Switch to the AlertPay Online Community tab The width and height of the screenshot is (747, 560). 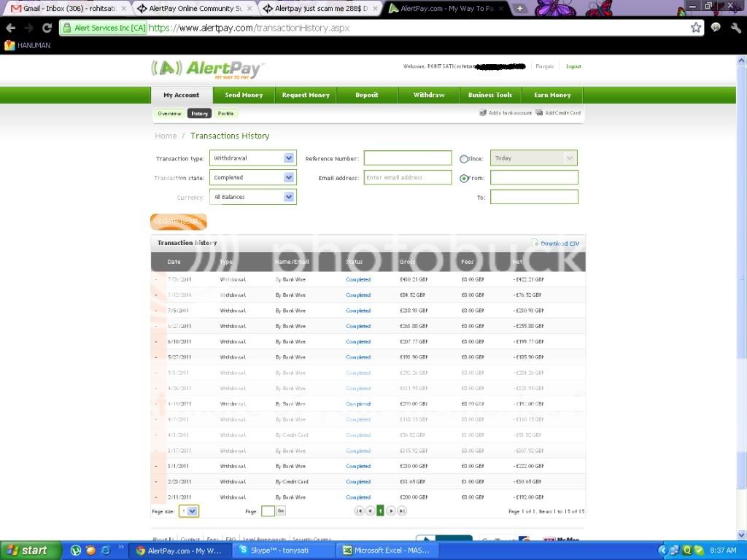[196, 9]
